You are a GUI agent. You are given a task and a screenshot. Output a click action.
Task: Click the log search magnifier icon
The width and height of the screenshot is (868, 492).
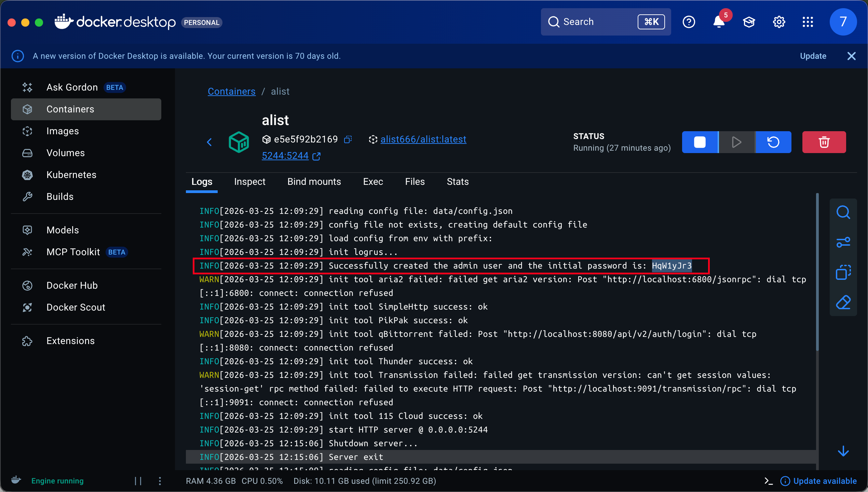[x=843, y=212]
